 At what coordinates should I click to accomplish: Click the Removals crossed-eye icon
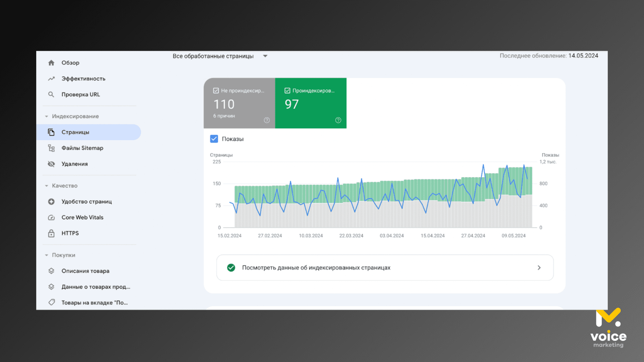pos(51,164)
